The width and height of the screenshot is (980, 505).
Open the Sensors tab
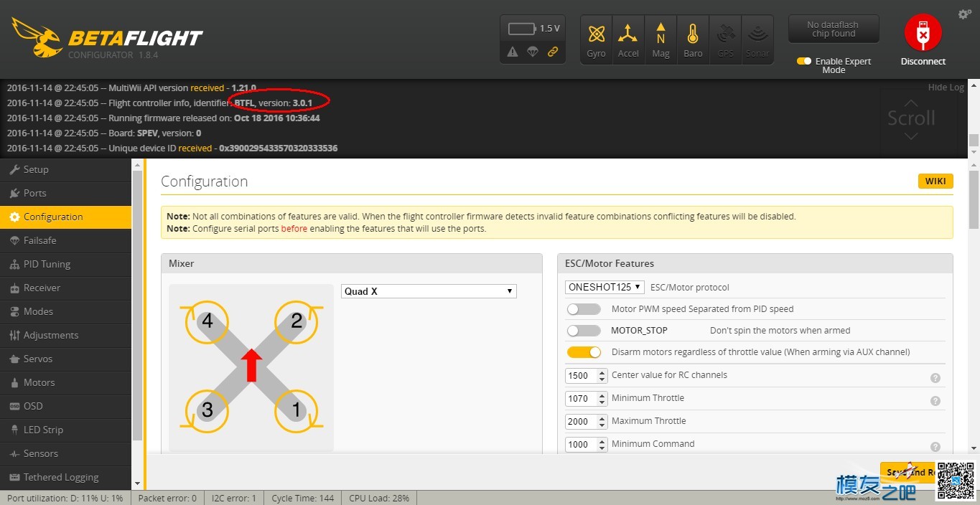[65, 454]
